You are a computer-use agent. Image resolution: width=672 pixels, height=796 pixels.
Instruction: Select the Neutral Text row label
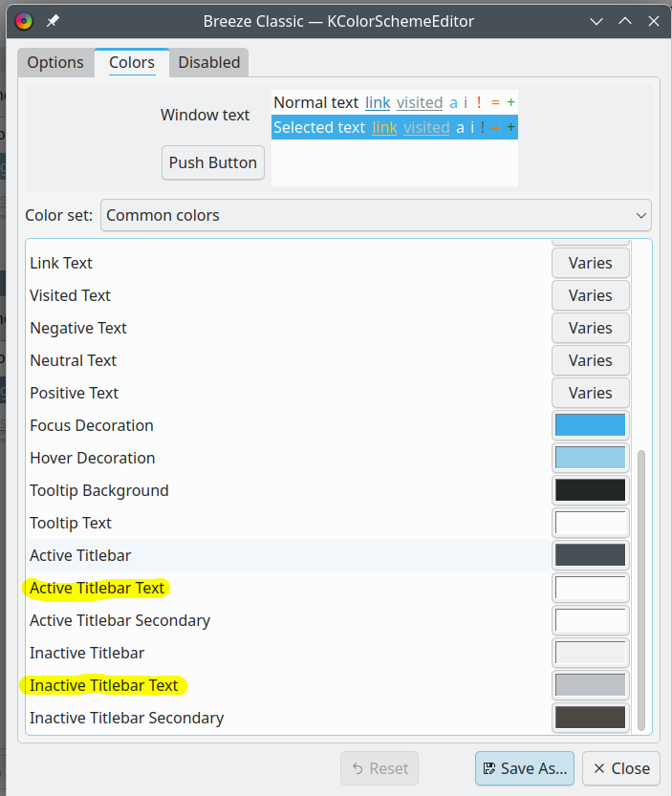74,360
